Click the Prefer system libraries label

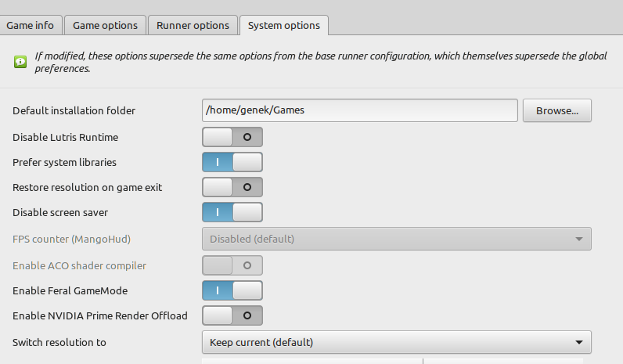(x=64, y=163)
